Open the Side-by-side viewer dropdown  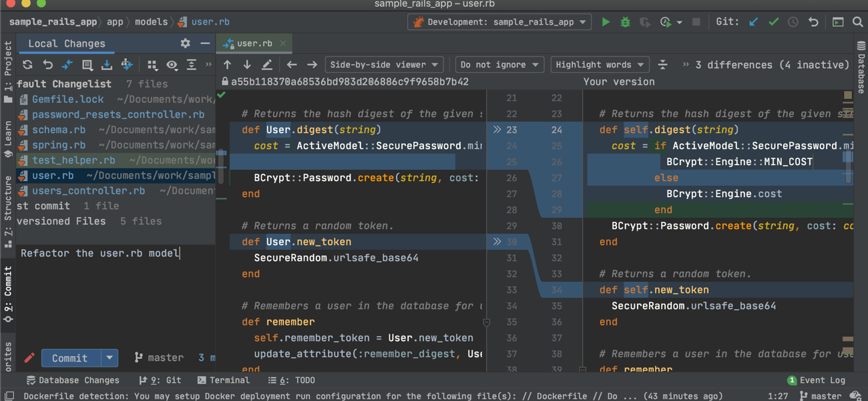[384, 65]
